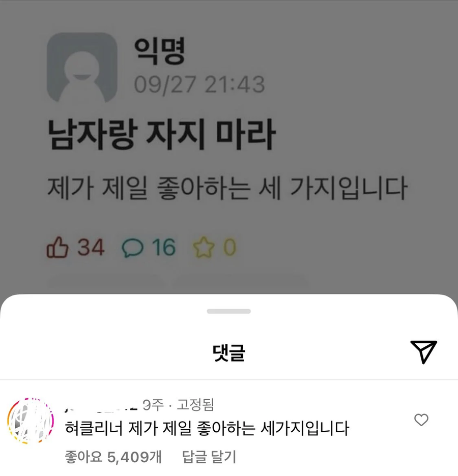458x476 pixels.
Task: Select the pinned comment text 허클리너
Action: coord(94,428)
